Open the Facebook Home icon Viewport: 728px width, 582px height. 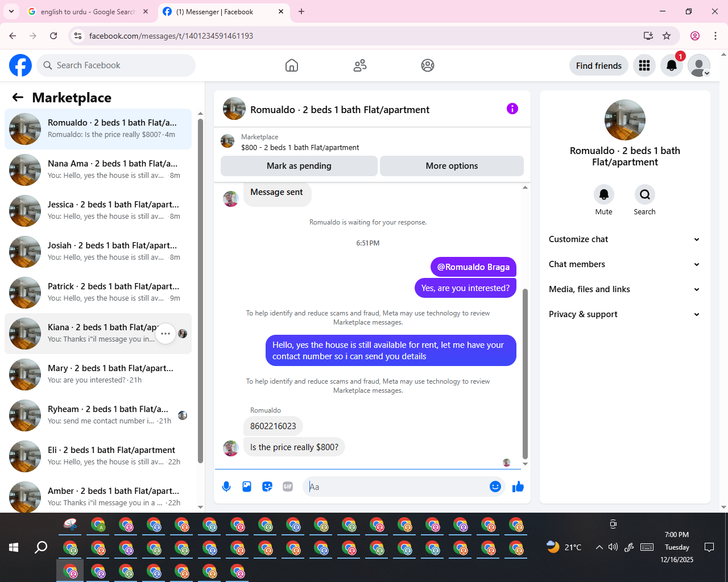tap(292, 65)
